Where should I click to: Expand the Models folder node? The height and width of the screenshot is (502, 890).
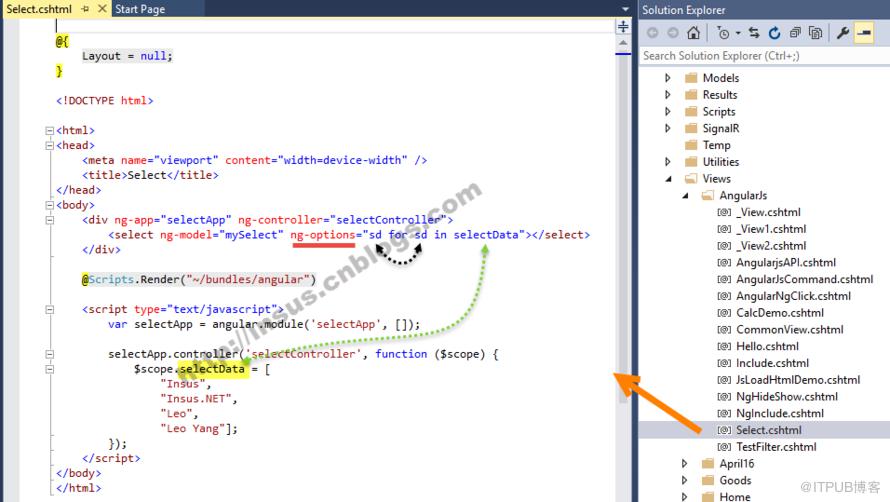pos(668,78)
